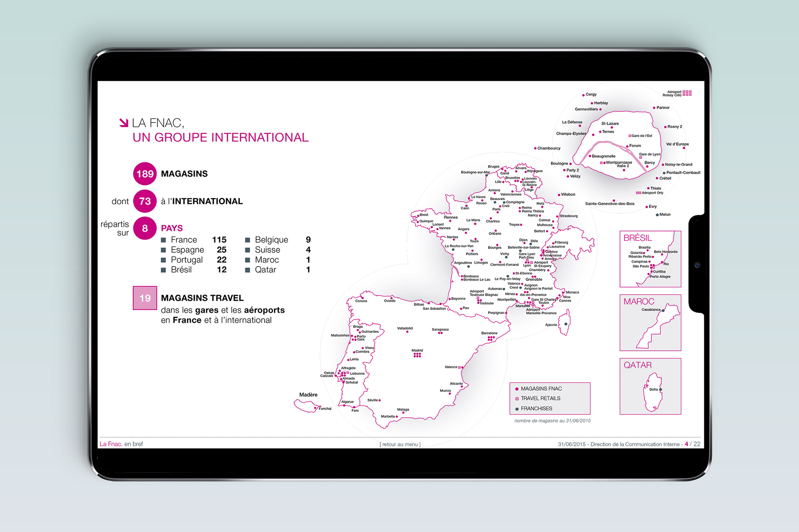Viewport: 799px width, 532px height.
Task: Click the 8 pays circle badge
Action: (x=145, y=228)
